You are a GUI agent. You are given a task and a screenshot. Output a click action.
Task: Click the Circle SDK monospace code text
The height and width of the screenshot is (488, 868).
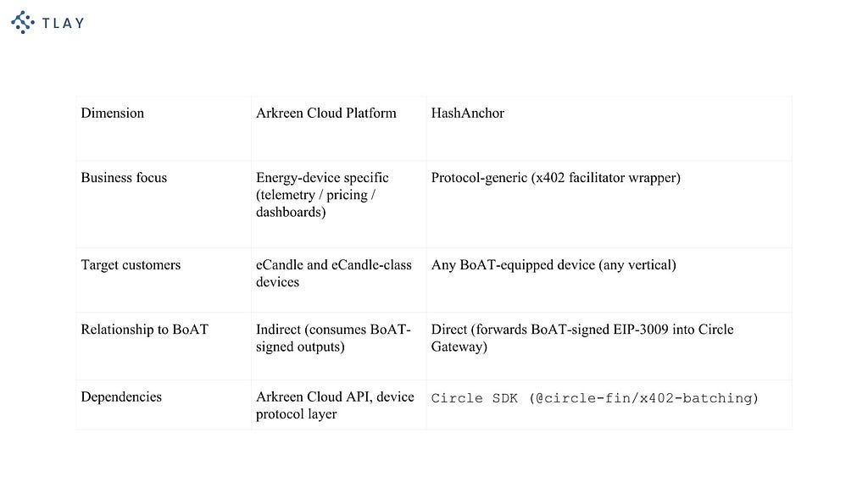click(x=594, y=398)
